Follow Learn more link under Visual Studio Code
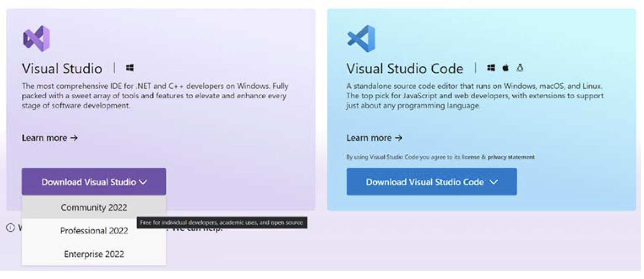The image size is (644, 279). [x=374, y=138]
